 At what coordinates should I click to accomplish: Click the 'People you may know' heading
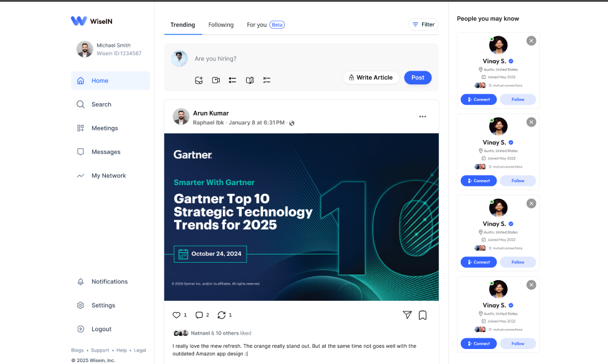click(488, 19)
